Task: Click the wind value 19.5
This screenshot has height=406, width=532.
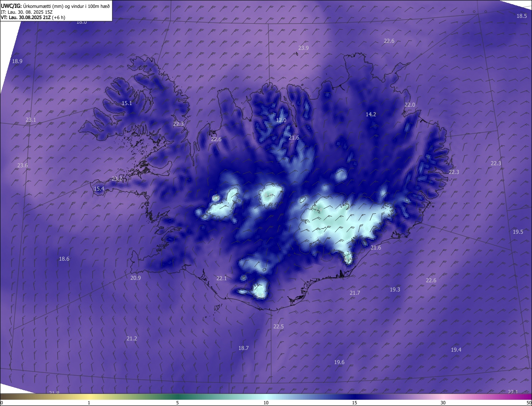Action: tap(518, 232)
